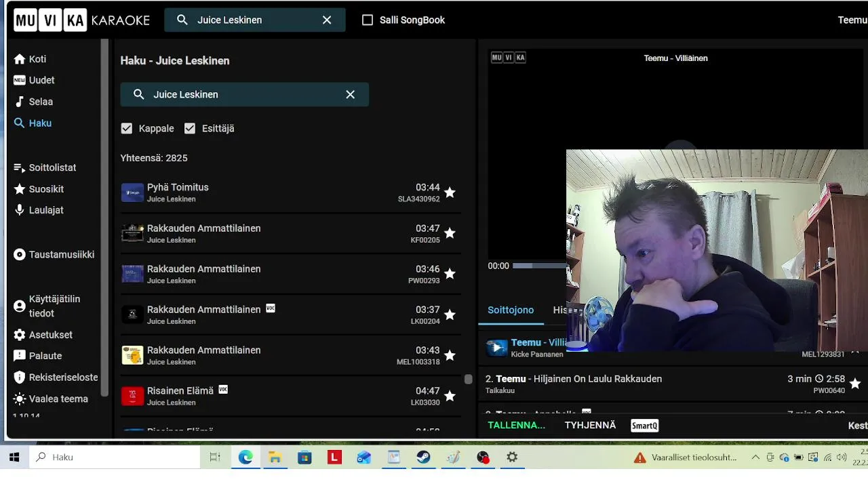This screenshot has height=488, width=868.
Task: Focus the top bar Juice Leskinen search field
Action: [254, 20]
